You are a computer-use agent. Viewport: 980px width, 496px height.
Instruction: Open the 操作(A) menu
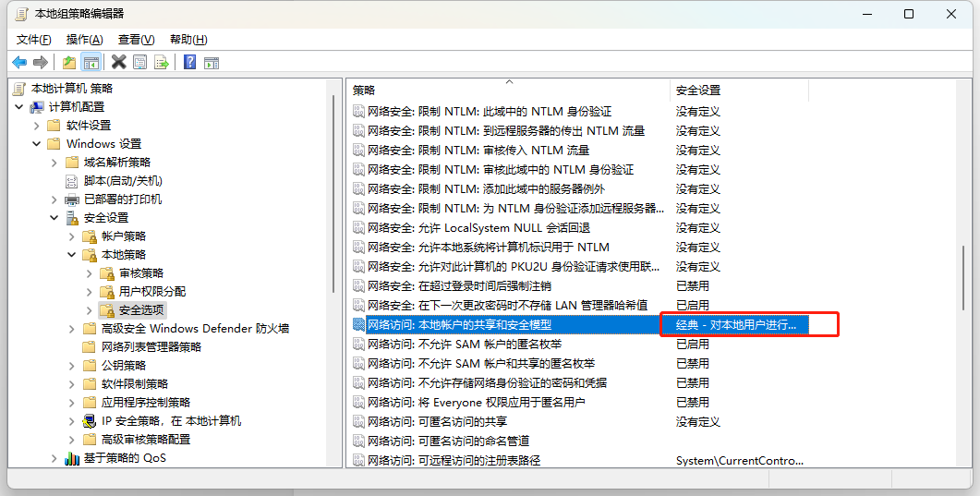point(84,40)
